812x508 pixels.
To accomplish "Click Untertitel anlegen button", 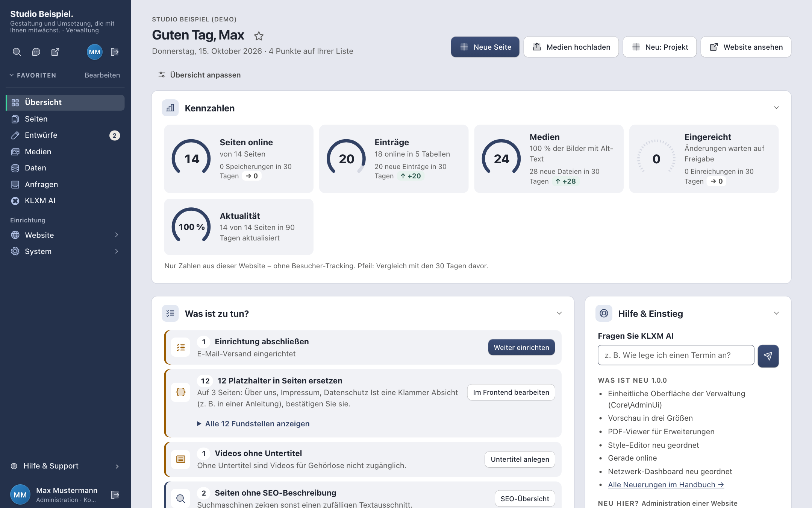I will click(520, 459).
